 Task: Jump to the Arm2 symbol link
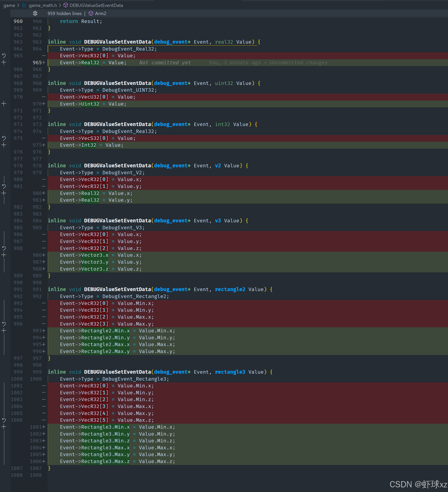[100, 14]
